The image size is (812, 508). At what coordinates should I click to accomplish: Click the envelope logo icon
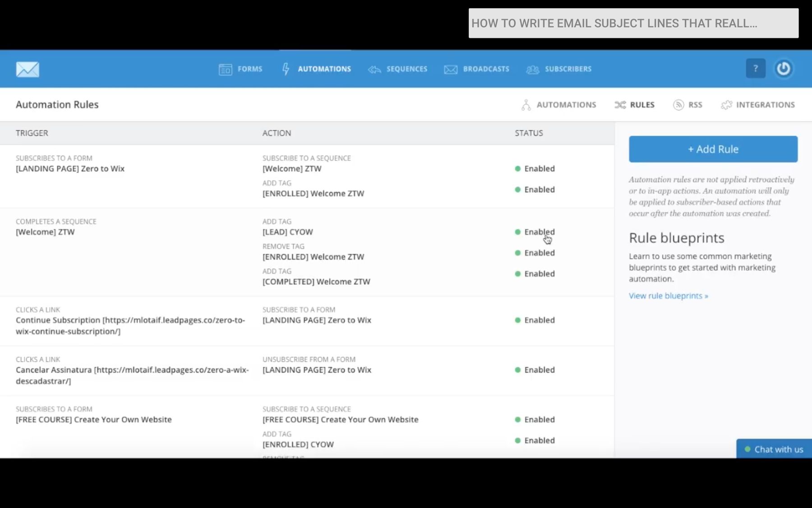tap(28, 69)
